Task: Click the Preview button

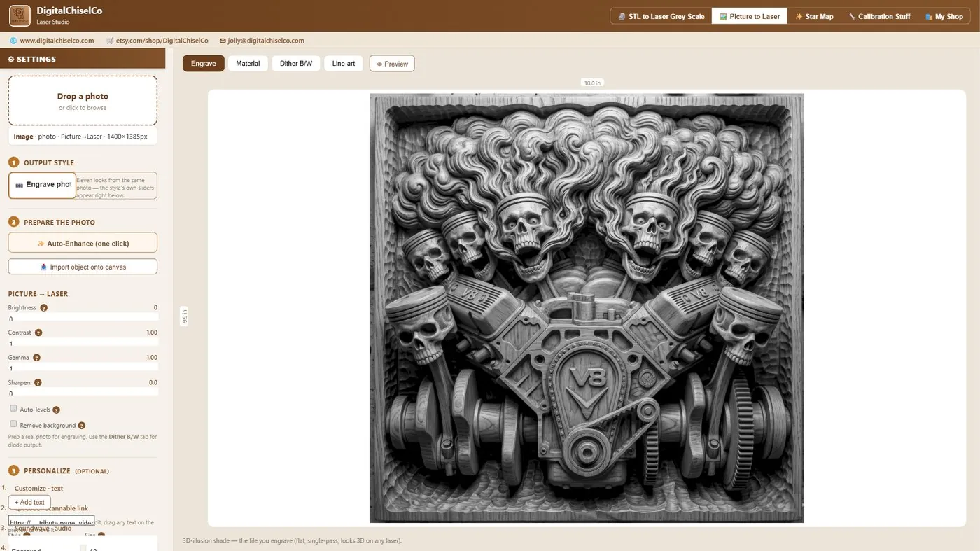Action: [x=392, y=64]
